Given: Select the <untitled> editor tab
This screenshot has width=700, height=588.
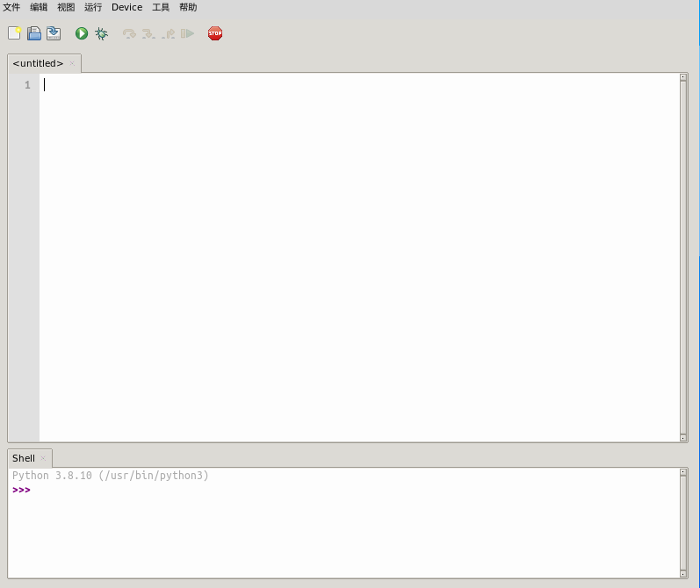Looking at the screenshot, I should 38,63.
